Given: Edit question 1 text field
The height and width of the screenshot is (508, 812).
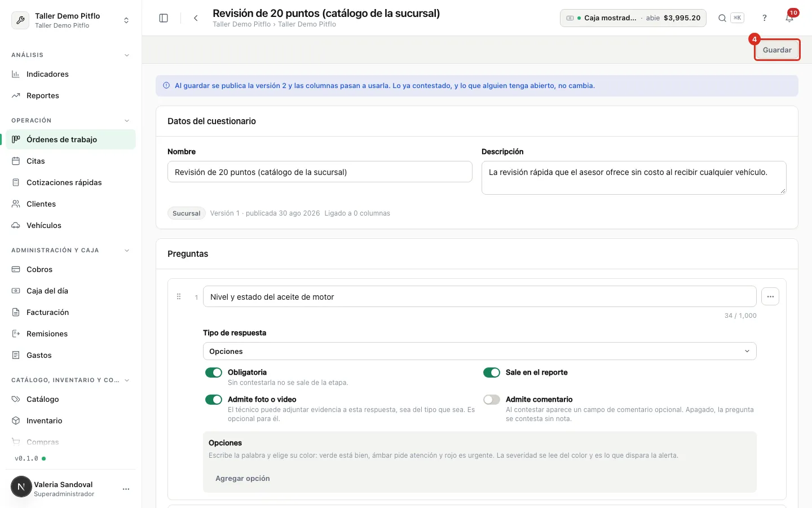Looking at the screenshot, I should point(479,296).
